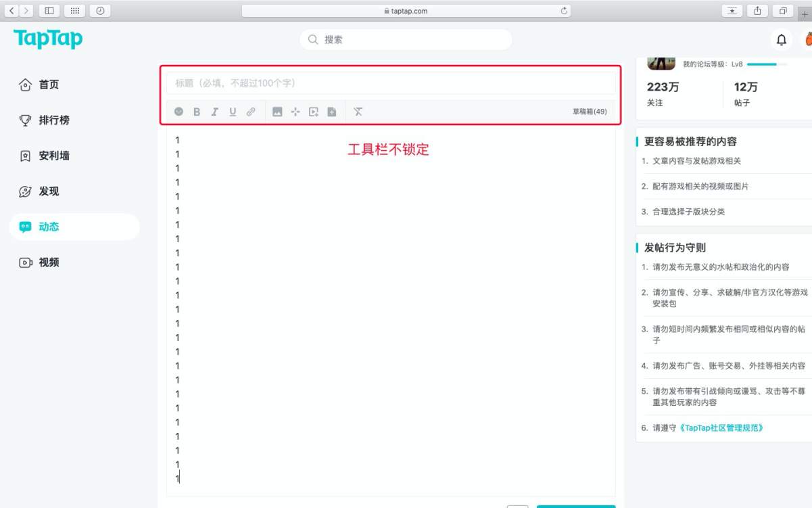Go back with Safari back arrow

[x=12, y=11]
